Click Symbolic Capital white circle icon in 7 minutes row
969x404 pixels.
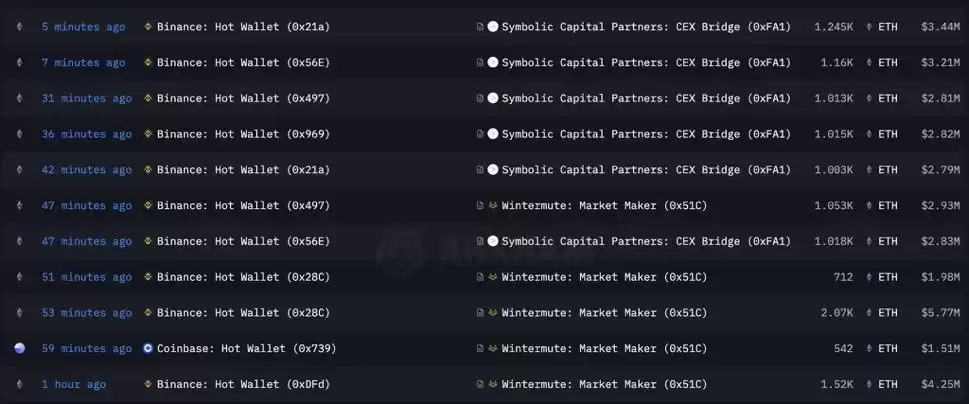click(x=493, y=62)
